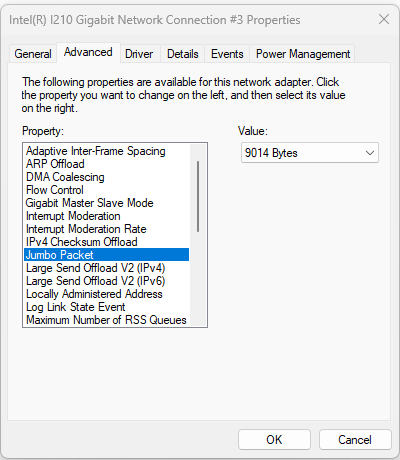Select Large Send Offload V2 (IPv4)
Image resolution: width=400 pixels, height=460 pixels.
(107, 268)
